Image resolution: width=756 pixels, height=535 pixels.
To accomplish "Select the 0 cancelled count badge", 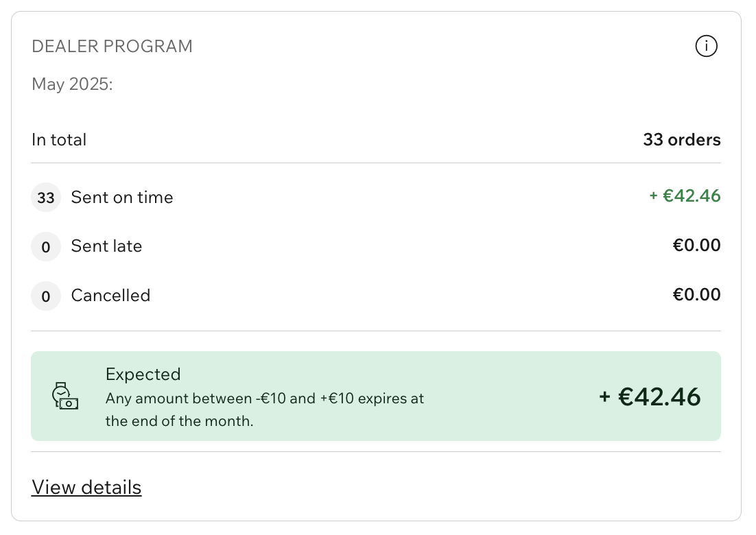I will pos(46,296).
